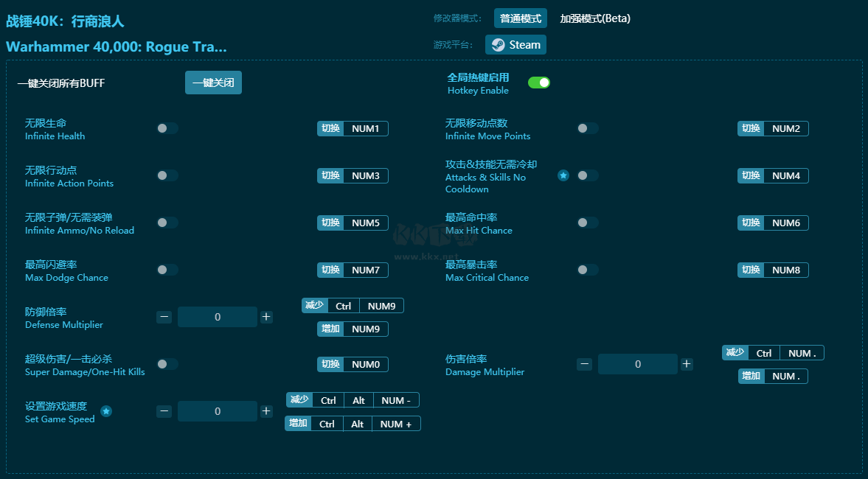
Task: Click 'NUM .' in Damage Multiplier increase hotkey
Action: (786, 376)
